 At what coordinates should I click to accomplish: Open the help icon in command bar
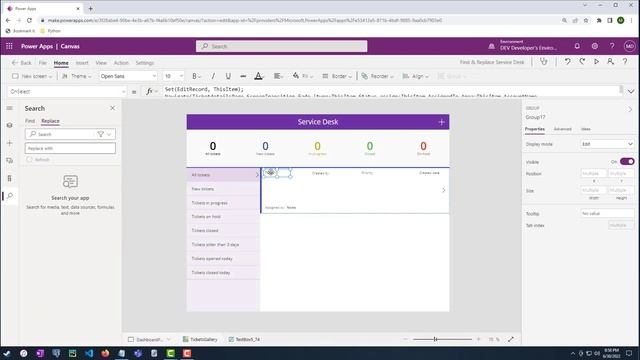(625, 62)
